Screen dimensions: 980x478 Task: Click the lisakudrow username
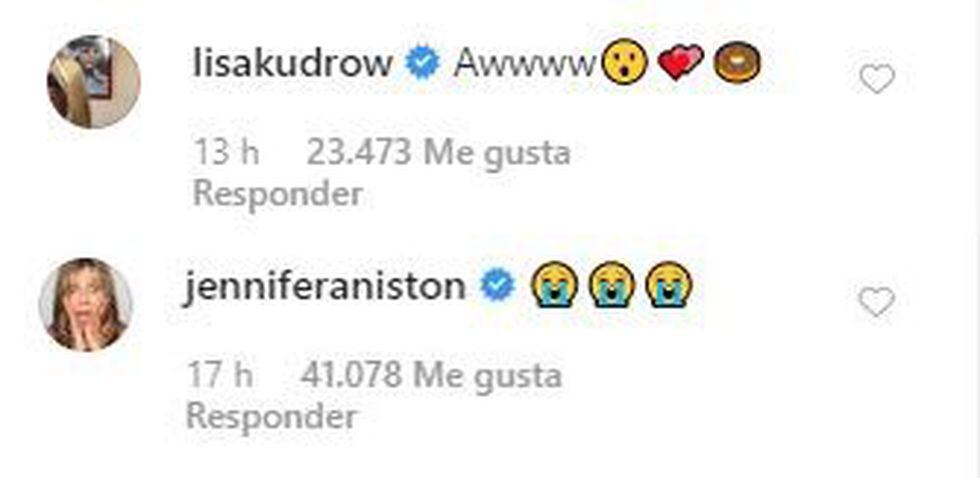pos(292,64)
